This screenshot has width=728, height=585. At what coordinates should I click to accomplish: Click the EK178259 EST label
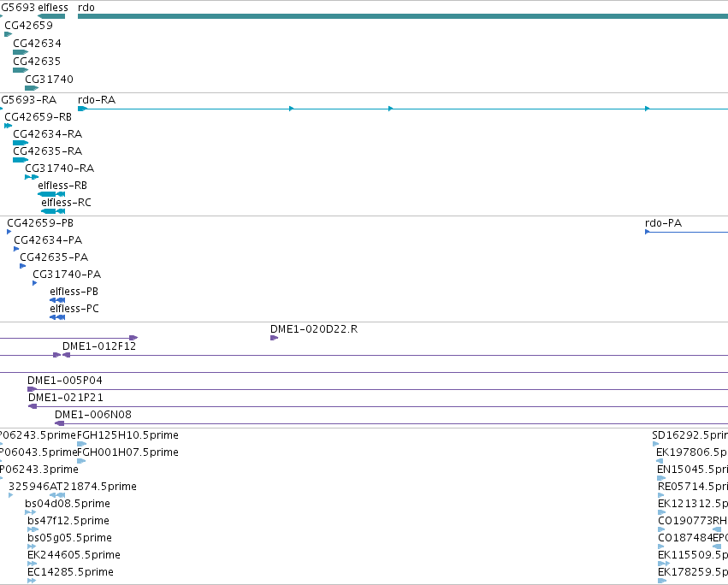click(693, 572)
